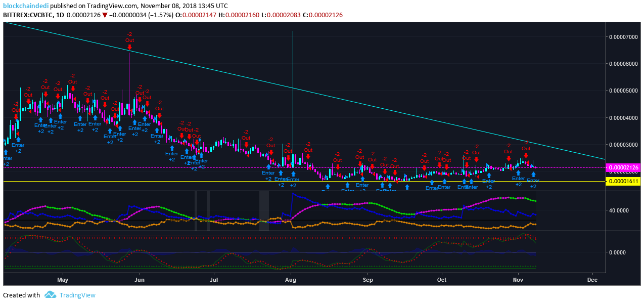
Task: Select the close value C:0.00002126
Action: pos(323,15)
